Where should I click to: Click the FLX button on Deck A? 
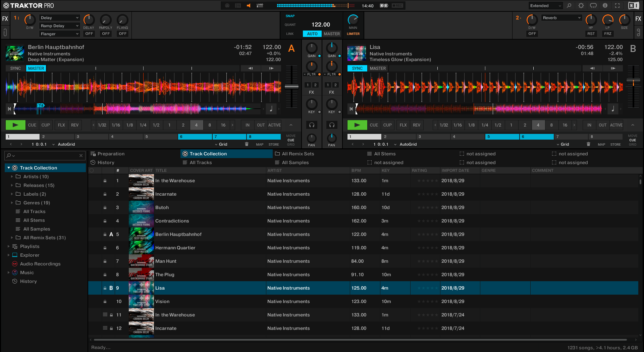61,125
